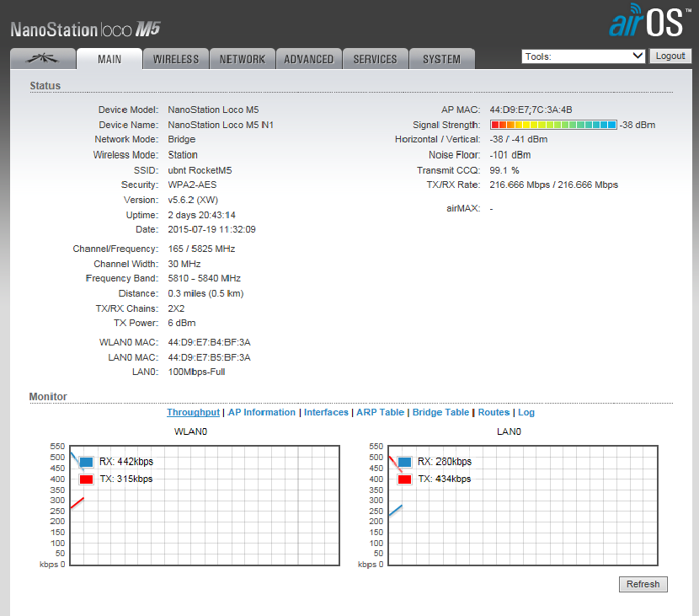This screenshot has width=699, height=616.
Task: Click the TX Power value 6 dBm
Action: [x=181, y=323]
